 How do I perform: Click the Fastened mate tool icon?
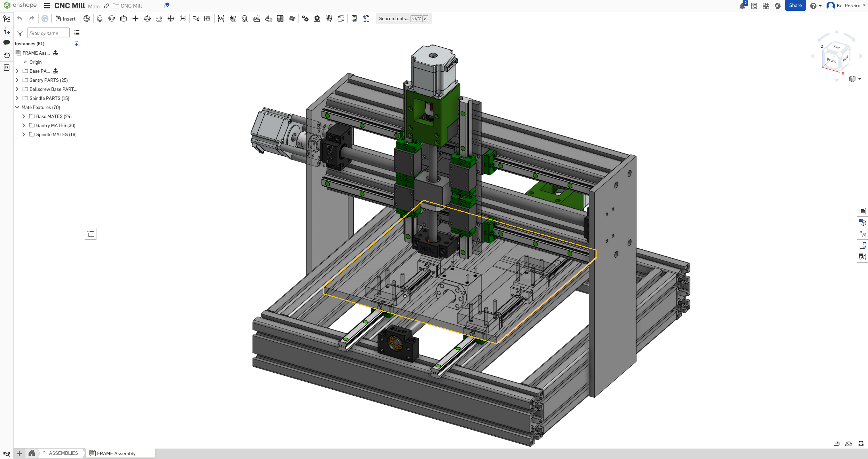point(100,19)
